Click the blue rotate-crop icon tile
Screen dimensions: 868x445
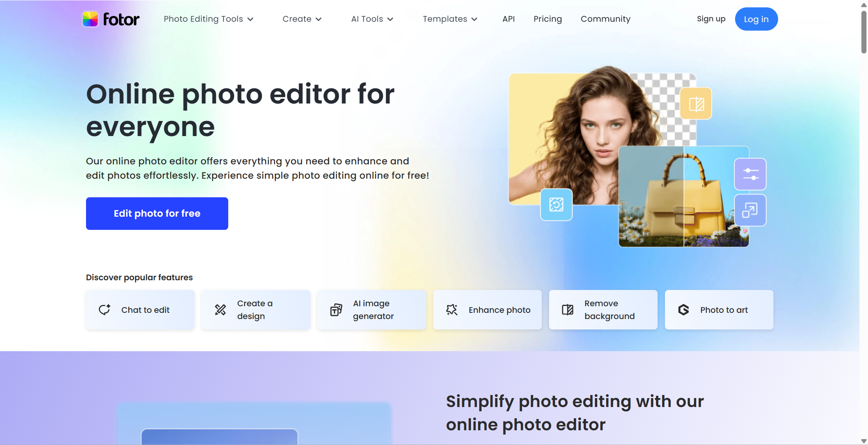coord(556,204)
